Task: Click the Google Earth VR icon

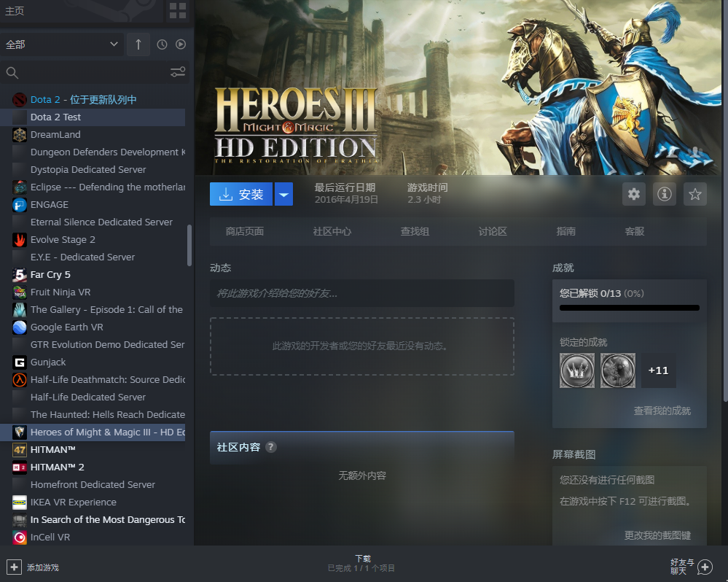Action: (x=20, y=327)
